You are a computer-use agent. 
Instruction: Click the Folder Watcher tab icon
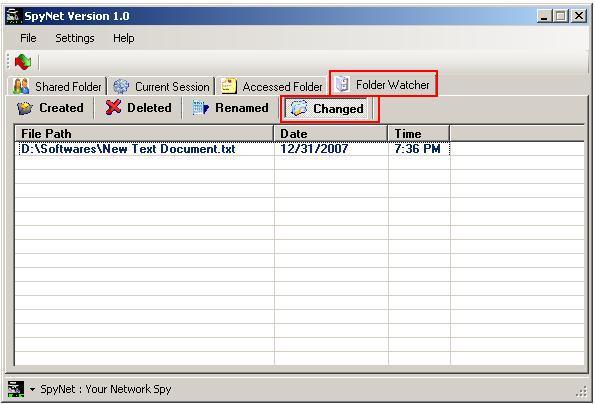pyautogui.click(x=342, y=84)
